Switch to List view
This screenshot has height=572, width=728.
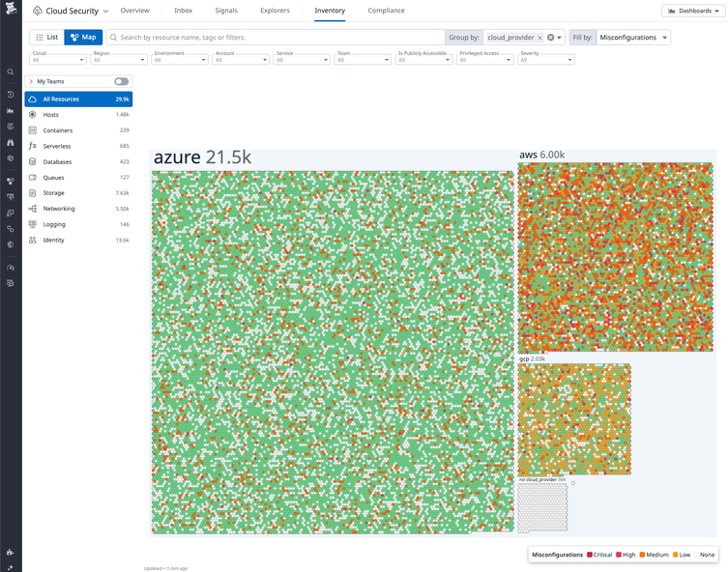[x=46, y=37]
